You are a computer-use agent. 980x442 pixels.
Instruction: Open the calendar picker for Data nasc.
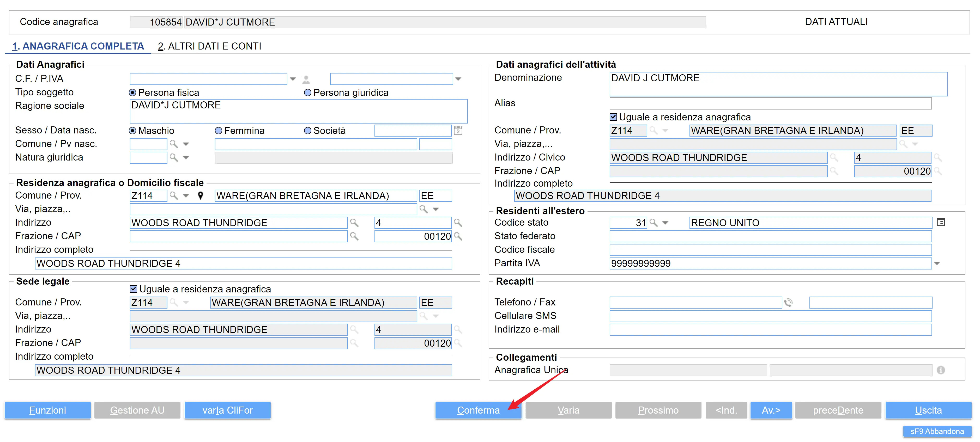[458, 131]
